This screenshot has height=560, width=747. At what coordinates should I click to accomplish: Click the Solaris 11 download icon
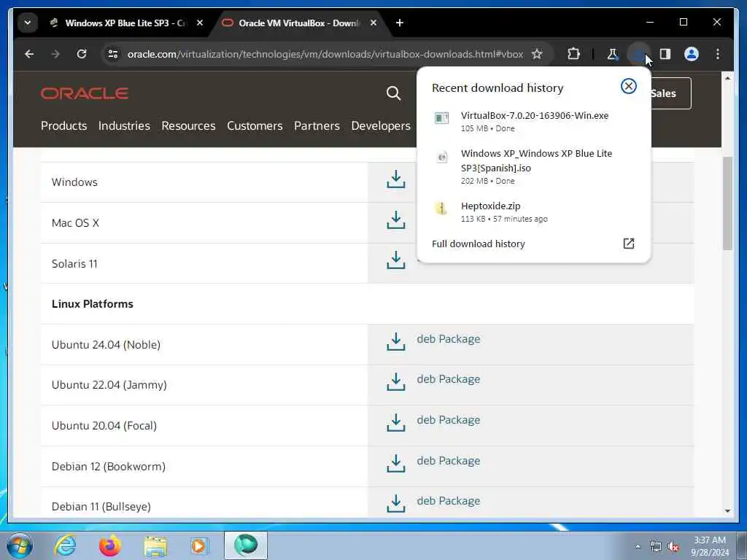coord(396,260)
